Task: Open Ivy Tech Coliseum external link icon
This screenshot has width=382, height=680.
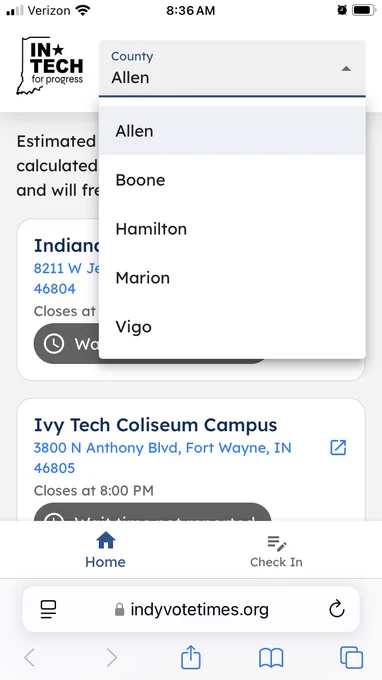Action: [x=338, y=447]
